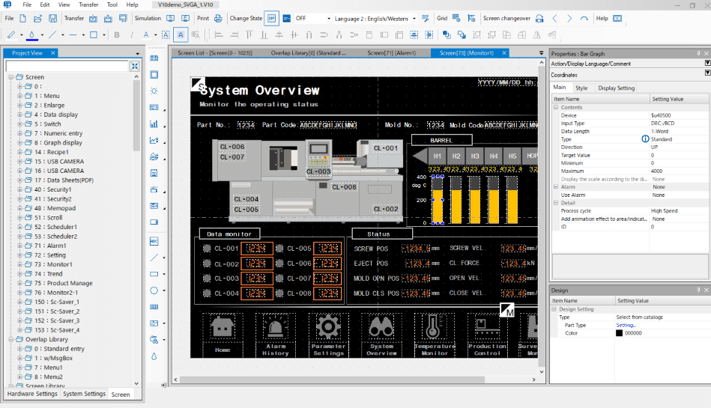Click the Part Type 'Setting...' link
Screen dimensions: 711x408
point(625,325)
